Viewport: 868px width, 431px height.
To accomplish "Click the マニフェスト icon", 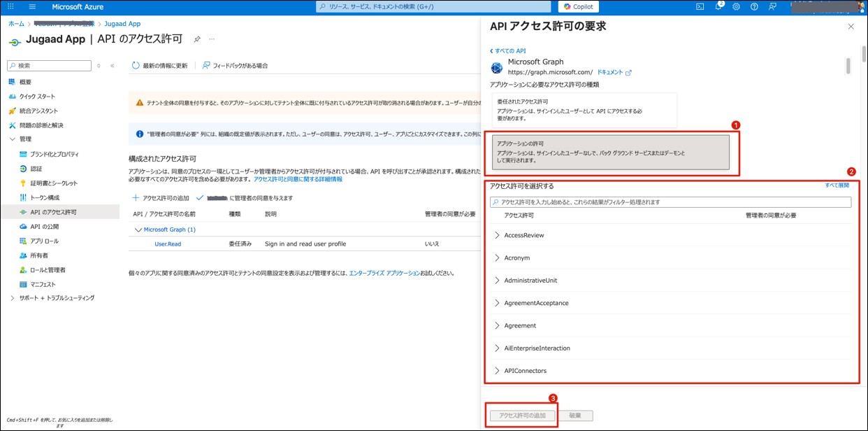I will point(23,284).
